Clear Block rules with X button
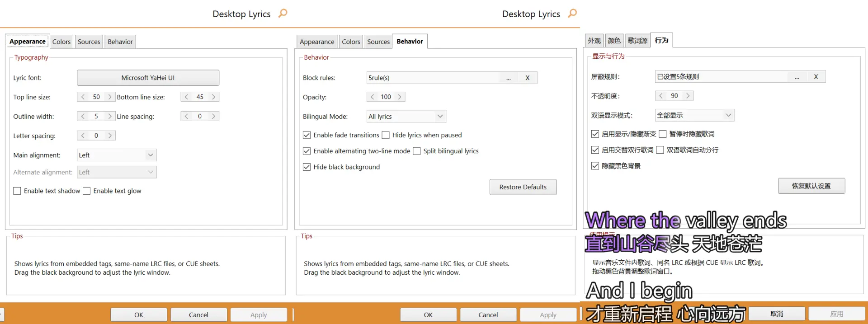The width and height of the screenshot is (868, 324). coord(527,78)
